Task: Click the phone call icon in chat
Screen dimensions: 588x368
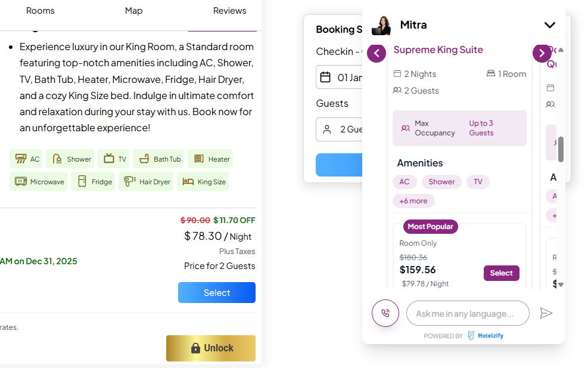Action: pyautogui.click(x=385, y=313)
